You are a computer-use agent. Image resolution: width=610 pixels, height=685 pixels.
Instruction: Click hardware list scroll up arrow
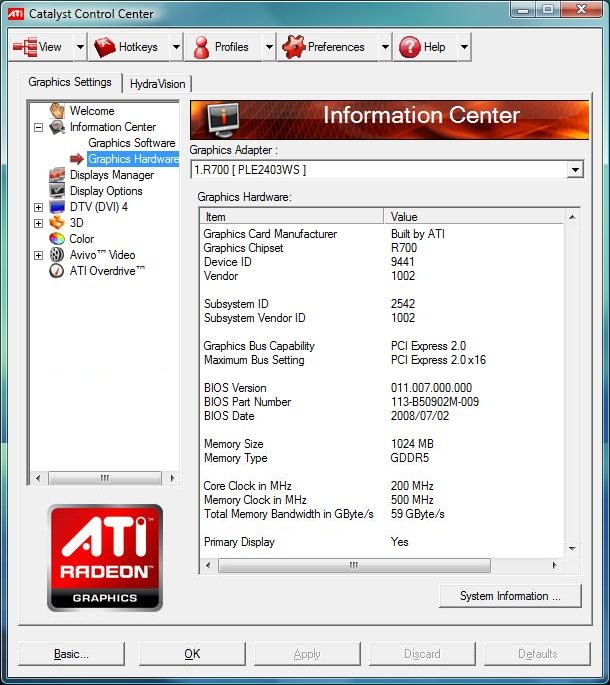[x=572, y=217]
